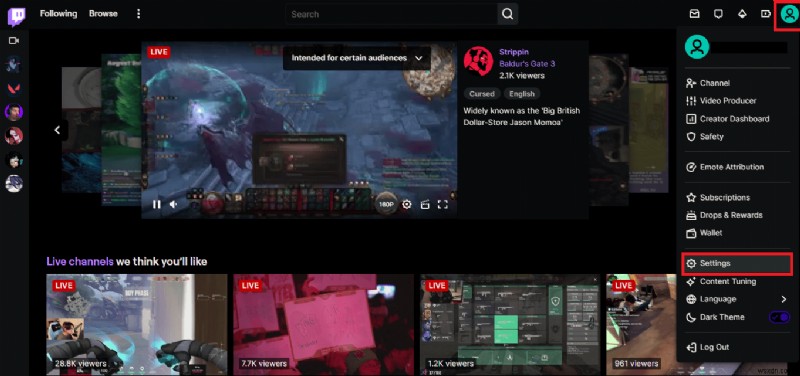Enter fullscreen on the featured player

443,205
